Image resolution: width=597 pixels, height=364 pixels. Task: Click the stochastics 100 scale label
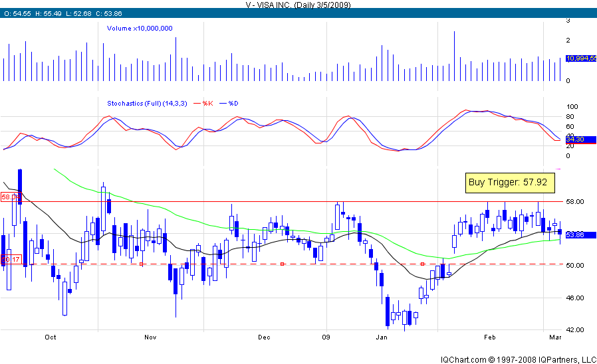[x=572, y=106]
